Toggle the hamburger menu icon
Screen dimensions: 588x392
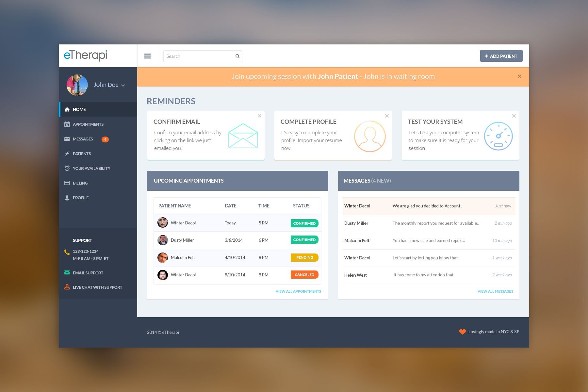147,56
